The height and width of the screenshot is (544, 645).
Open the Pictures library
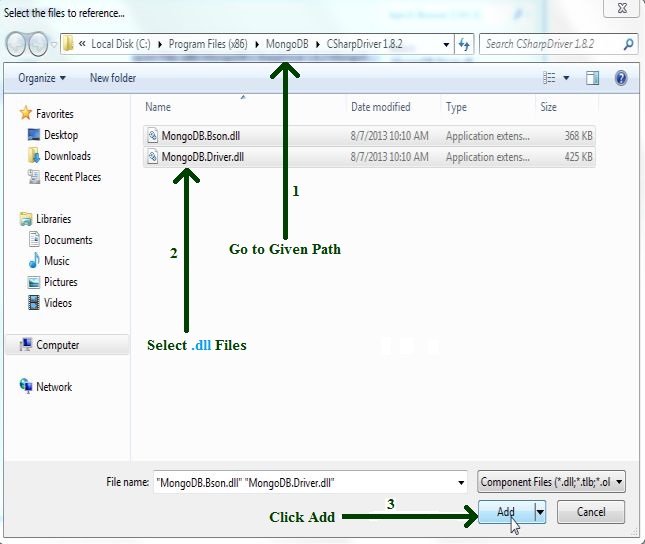click(61, 281)
